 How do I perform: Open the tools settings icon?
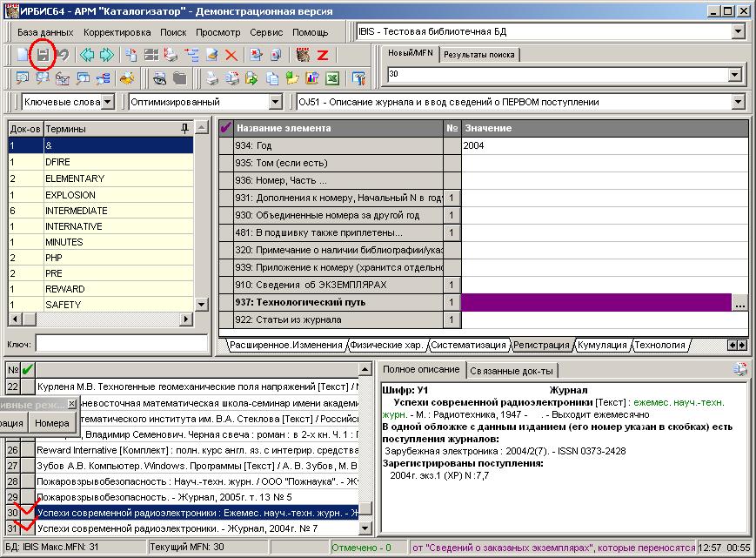coord(358,78)
